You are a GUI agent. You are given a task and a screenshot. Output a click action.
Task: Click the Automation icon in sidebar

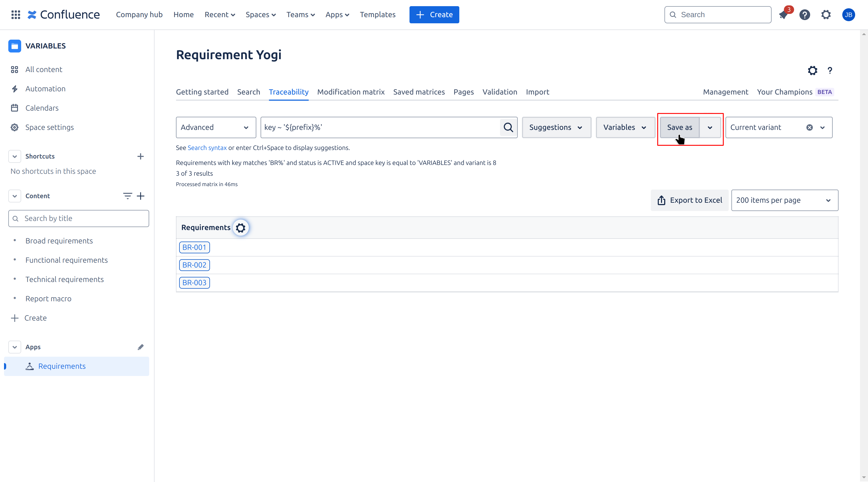pos(14,88)
